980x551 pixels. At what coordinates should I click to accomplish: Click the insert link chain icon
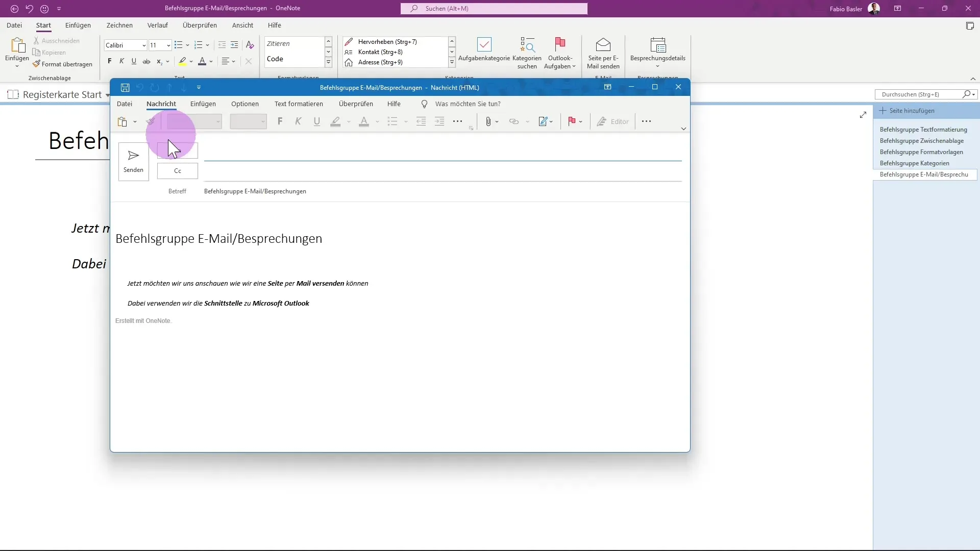point(514,121)
